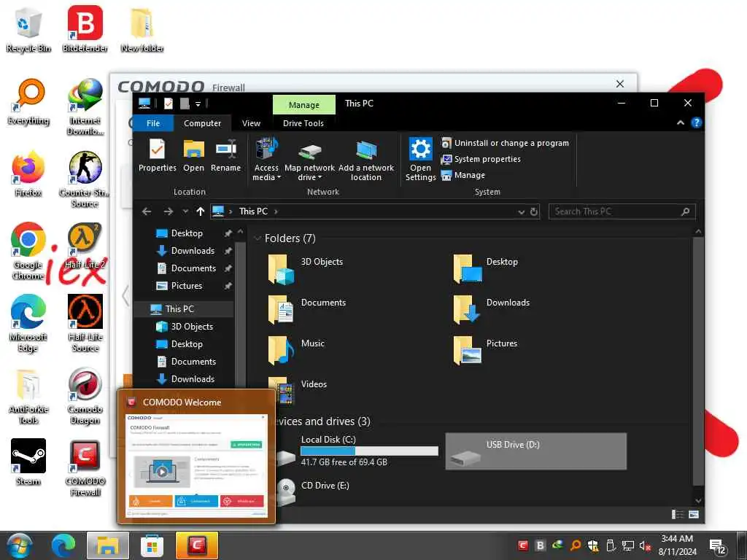Click Add a network location
The width and height of the screenshot is (747, 560).
(x=366, y=159)
